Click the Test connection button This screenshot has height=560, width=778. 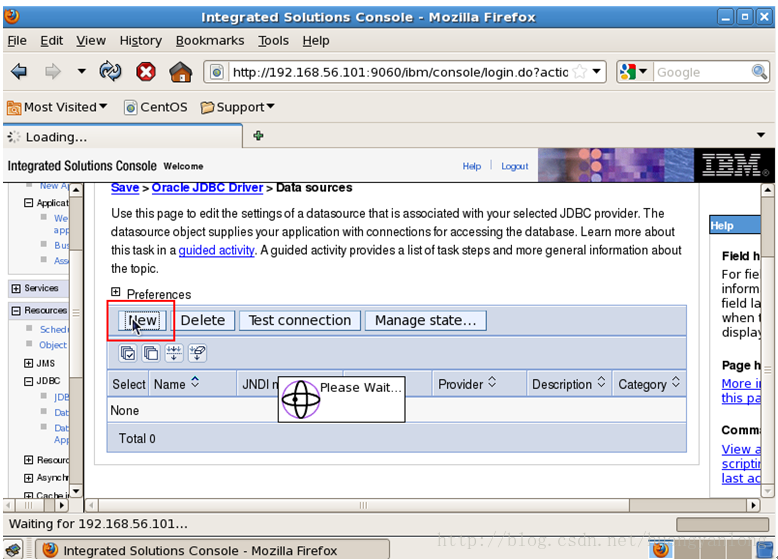(300, 320)
